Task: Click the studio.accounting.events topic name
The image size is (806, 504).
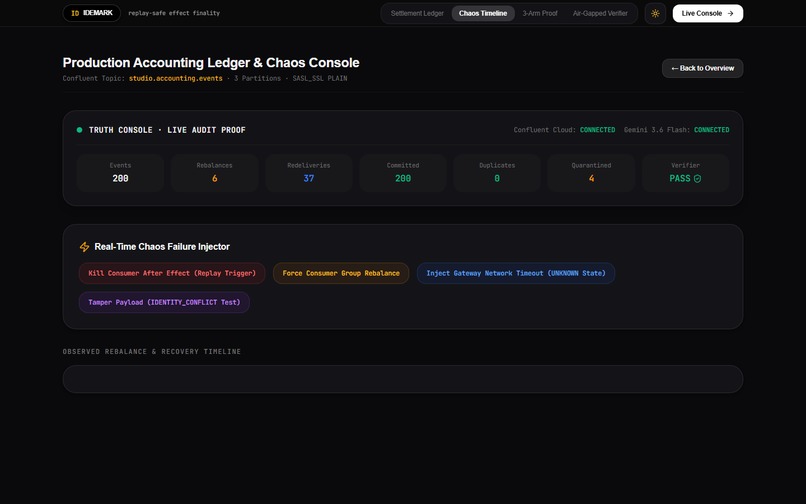Action: pos(176,78)
